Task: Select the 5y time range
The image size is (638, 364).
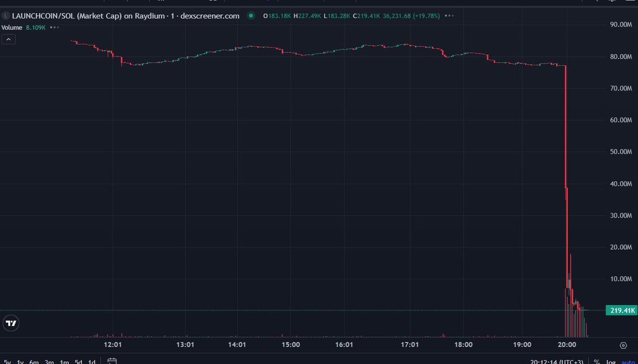Action: pyautogui.click(x=6, y=362)
